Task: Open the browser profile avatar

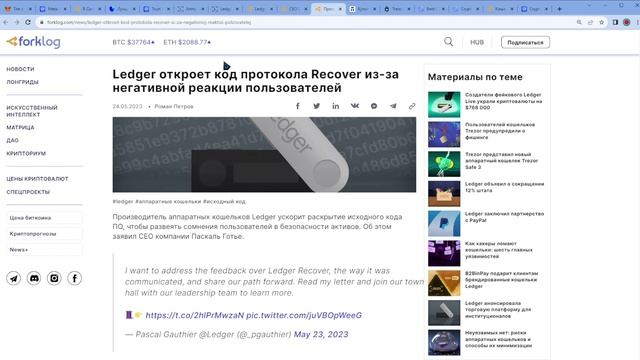Action: (627, 22)
